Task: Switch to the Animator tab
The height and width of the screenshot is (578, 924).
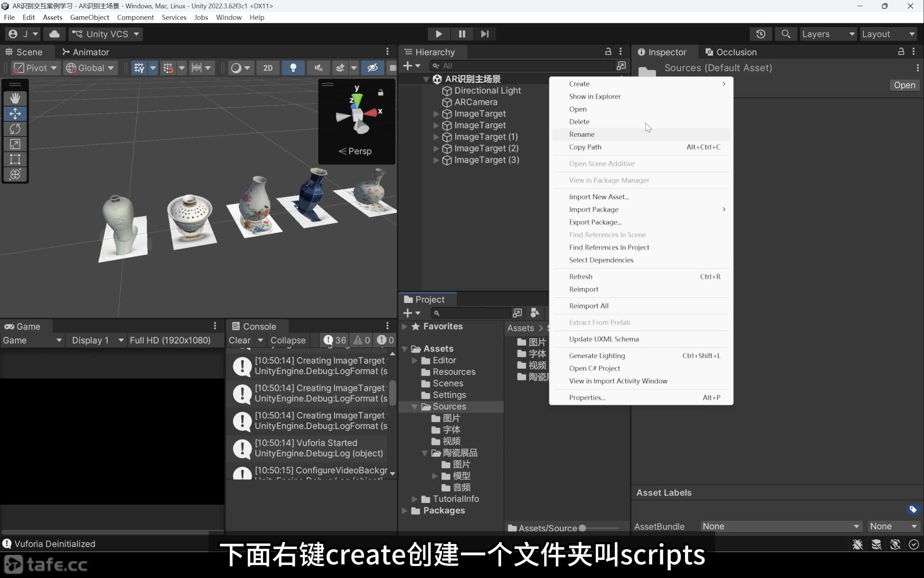Action: (86, 52)
